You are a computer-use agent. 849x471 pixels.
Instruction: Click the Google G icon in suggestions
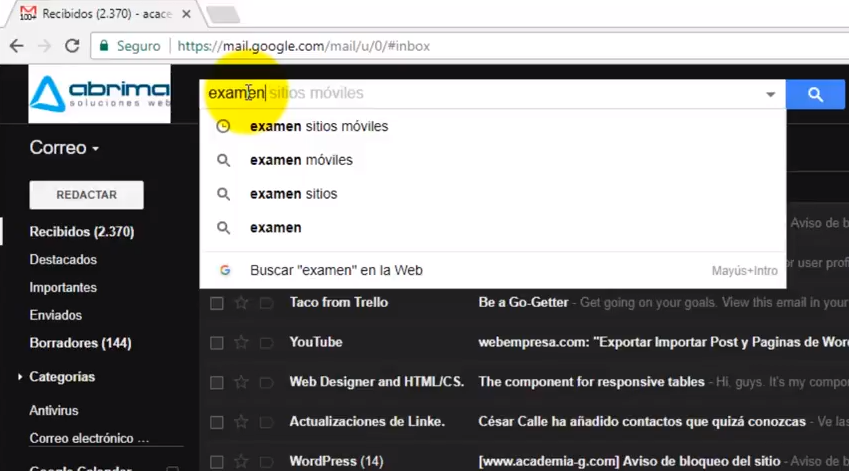pyautogui.click(x=225, y=270)
